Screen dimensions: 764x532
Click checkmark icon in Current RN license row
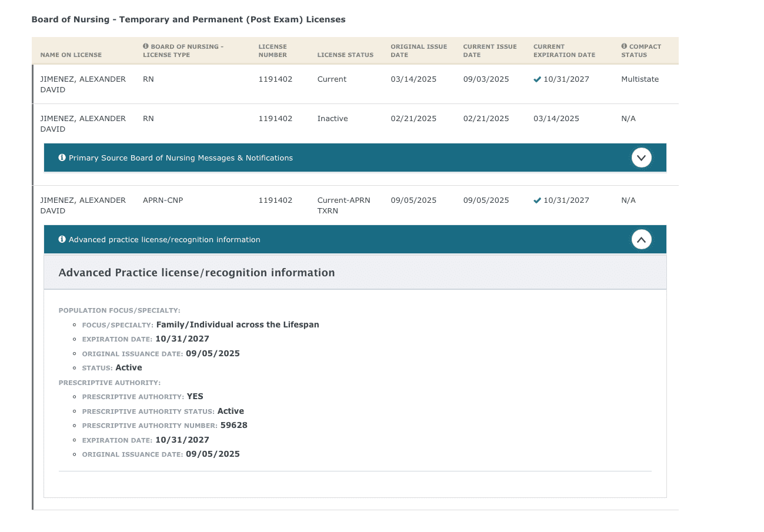coord(537,79)
